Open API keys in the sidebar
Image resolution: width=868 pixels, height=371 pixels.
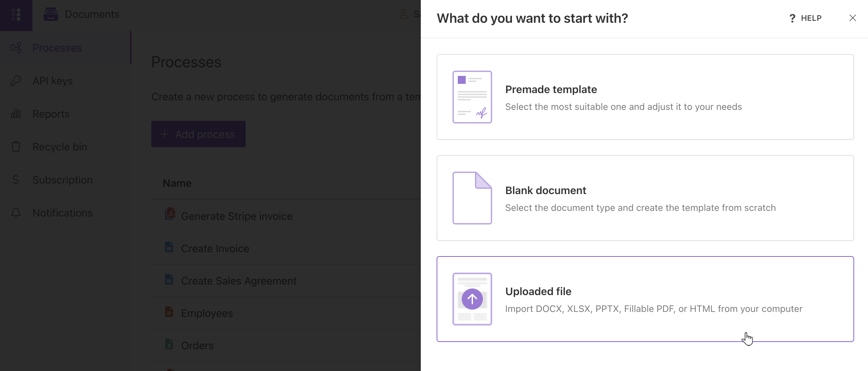click(65, 81)
